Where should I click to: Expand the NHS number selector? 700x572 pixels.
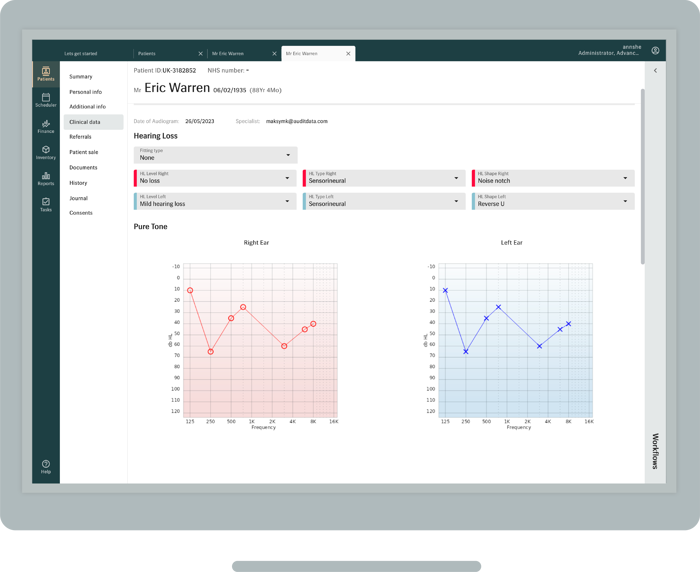[228, 71]
